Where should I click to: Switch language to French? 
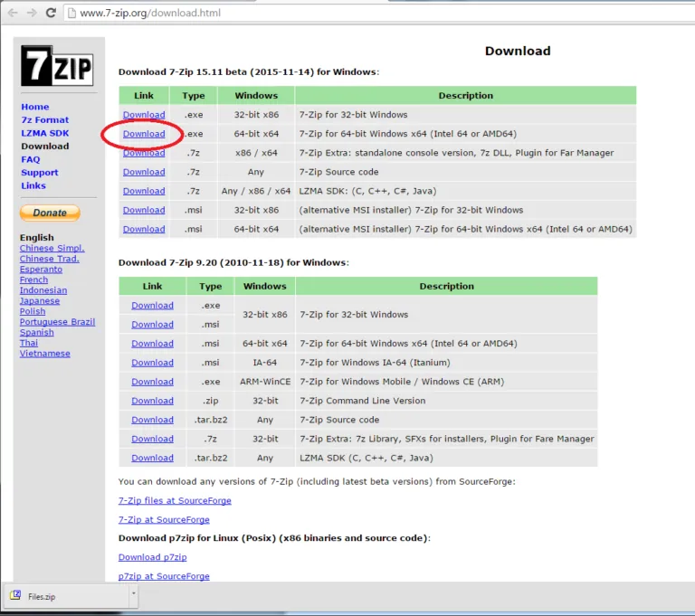pyautogui.click(x=33, y=280)
